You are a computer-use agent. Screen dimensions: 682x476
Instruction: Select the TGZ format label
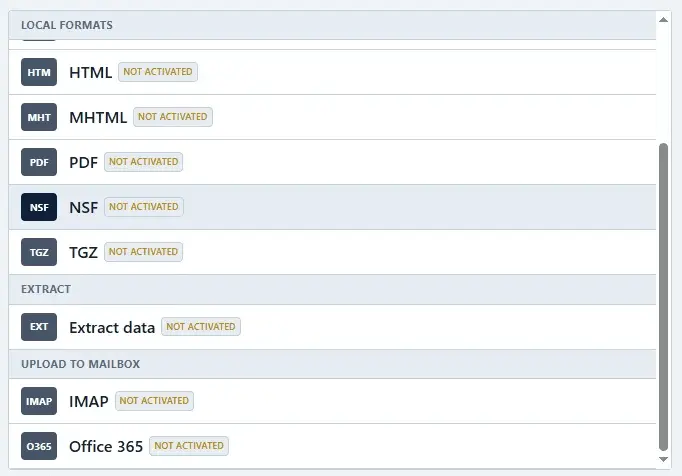pyautogui.click(x=84, y=252)
